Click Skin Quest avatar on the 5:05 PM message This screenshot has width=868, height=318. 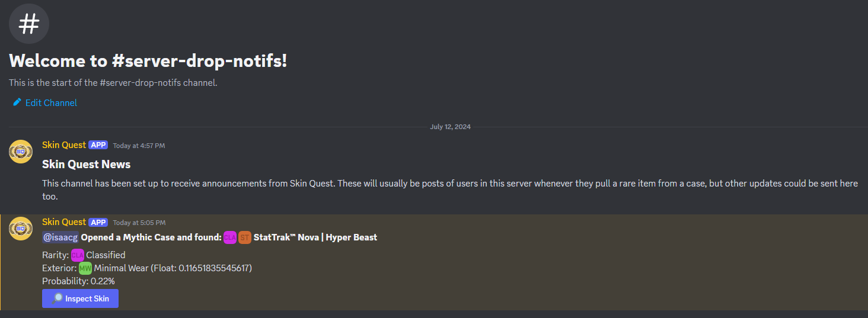(x=21, y=229)
